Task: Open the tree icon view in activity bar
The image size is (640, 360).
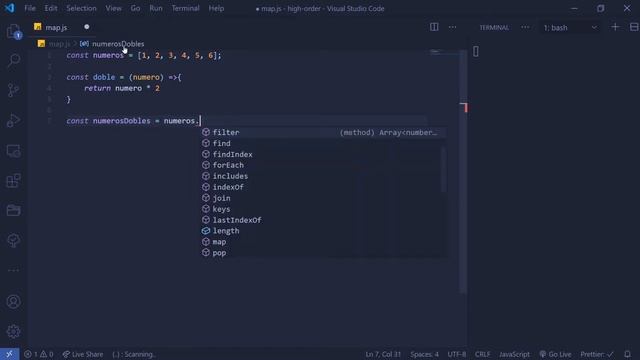Action: pos(13,240)
